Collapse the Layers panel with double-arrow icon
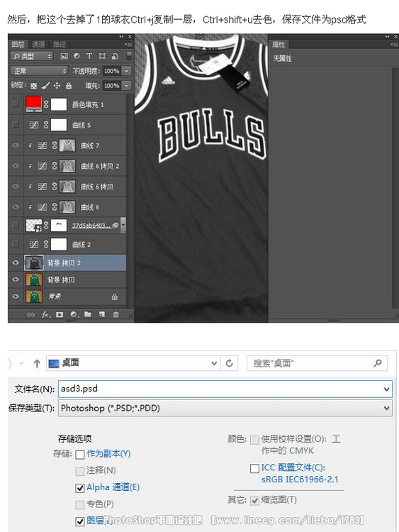Image resolution: width=399 pixels, height=532 pixels. click(121, 37)
